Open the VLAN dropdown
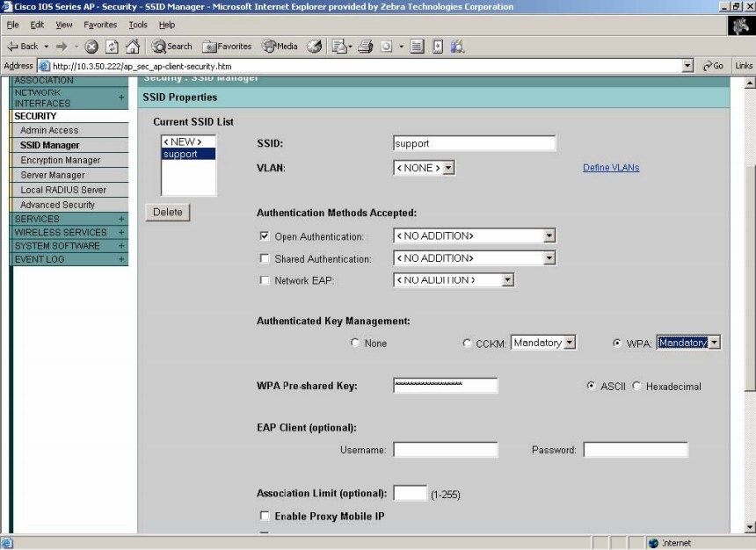This screenshot has height=550, width=756. (x=424, y=168)
